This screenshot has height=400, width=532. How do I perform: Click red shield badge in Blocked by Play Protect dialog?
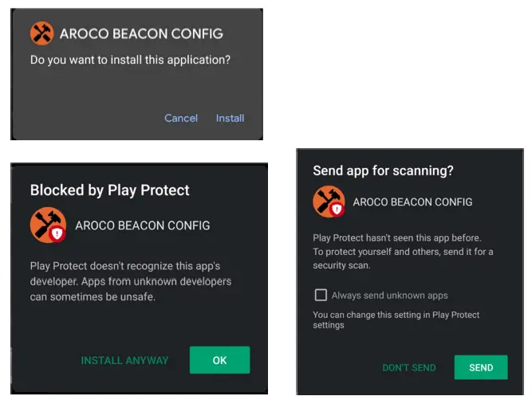(x=57, y=233)
